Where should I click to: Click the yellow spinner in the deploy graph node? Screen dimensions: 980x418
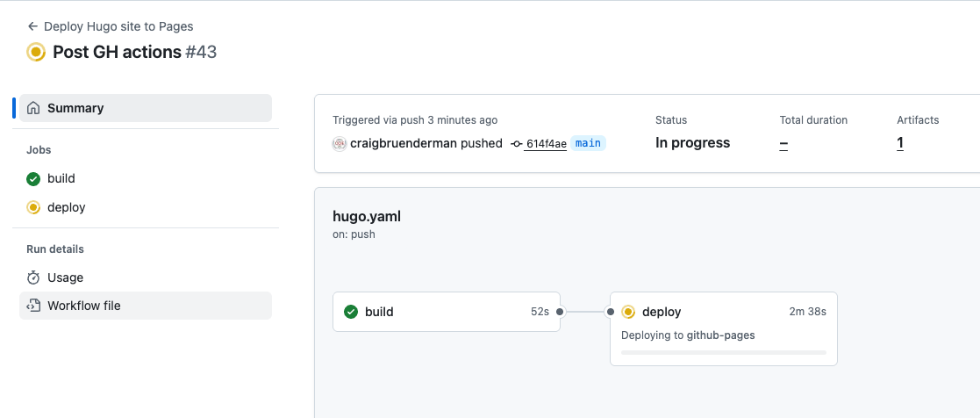tap(628, 312)
